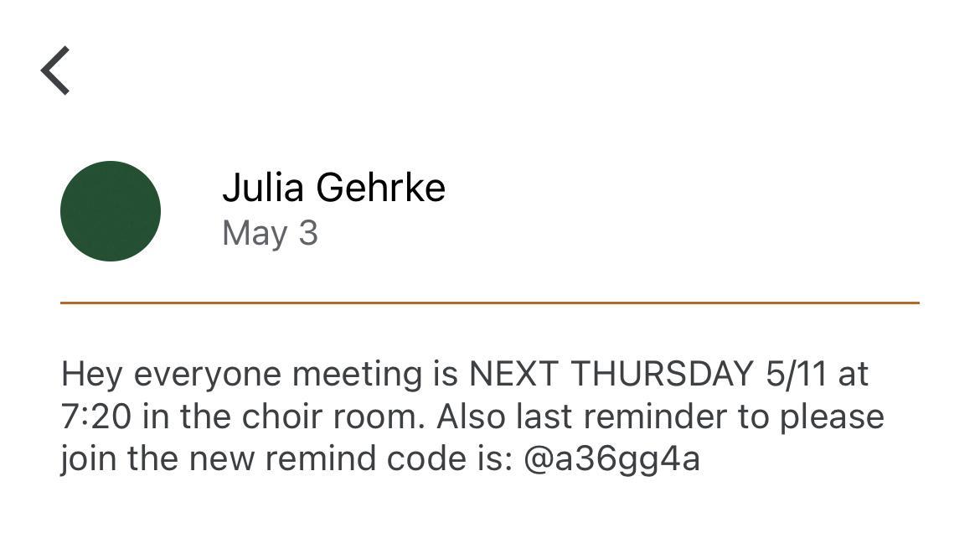Click the words NEXT THURSDAY
The height and width of the screenshot is (559, 980).
[610, 374]
